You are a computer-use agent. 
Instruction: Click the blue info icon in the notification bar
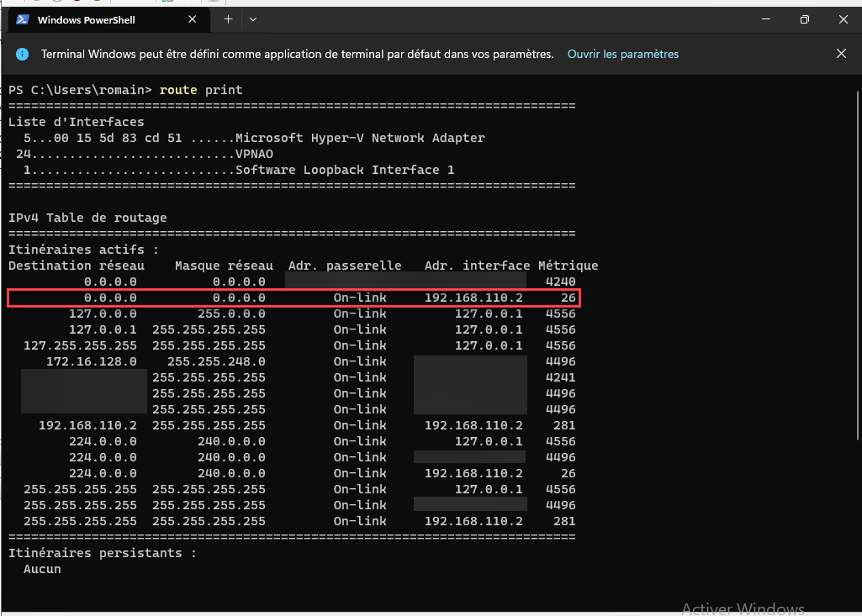click(23, 54)
